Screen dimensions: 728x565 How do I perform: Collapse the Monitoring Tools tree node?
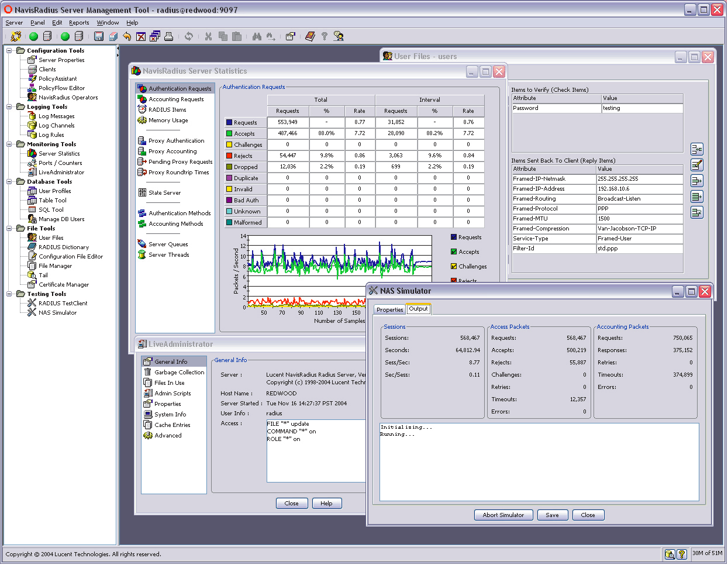[x=9, y=144]
